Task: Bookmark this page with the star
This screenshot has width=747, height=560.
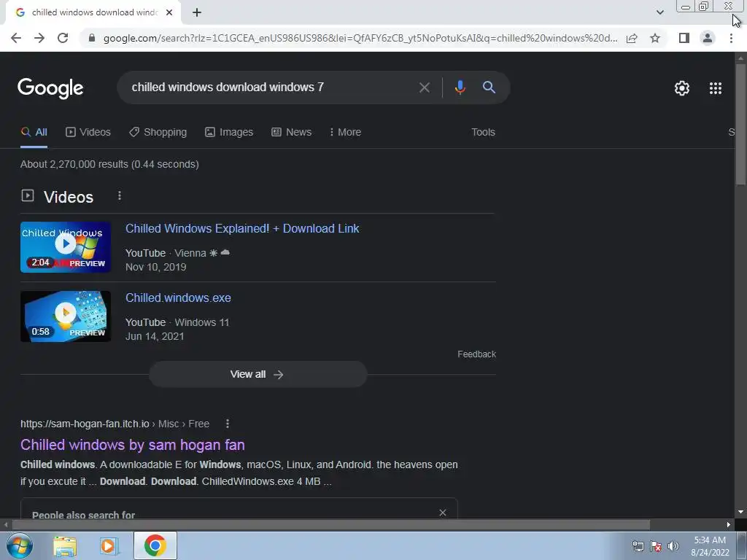Action: (655, 38)
